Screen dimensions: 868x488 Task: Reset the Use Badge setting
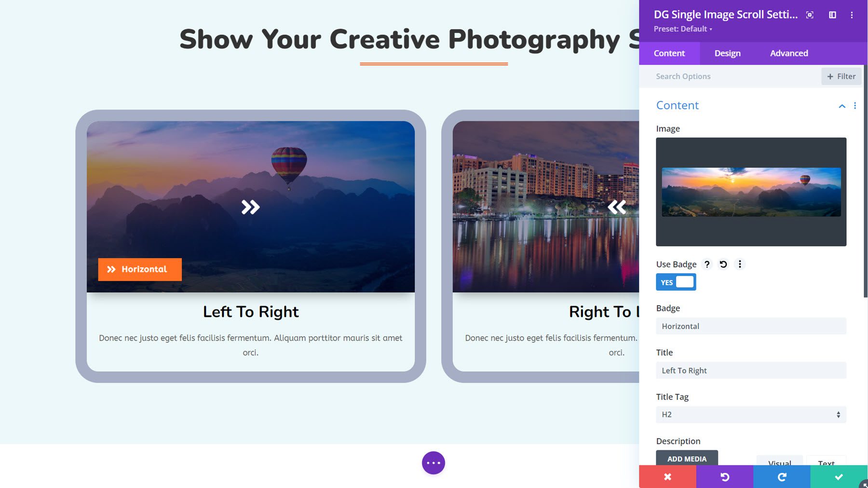pyautogui.click(x=723, y=265)
